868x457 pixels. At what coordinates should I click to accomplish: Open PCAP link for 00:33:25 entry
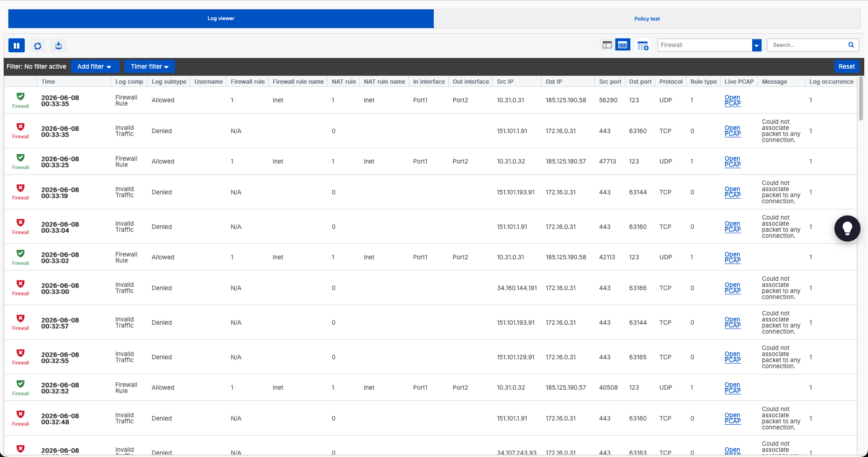pos(733,162)
